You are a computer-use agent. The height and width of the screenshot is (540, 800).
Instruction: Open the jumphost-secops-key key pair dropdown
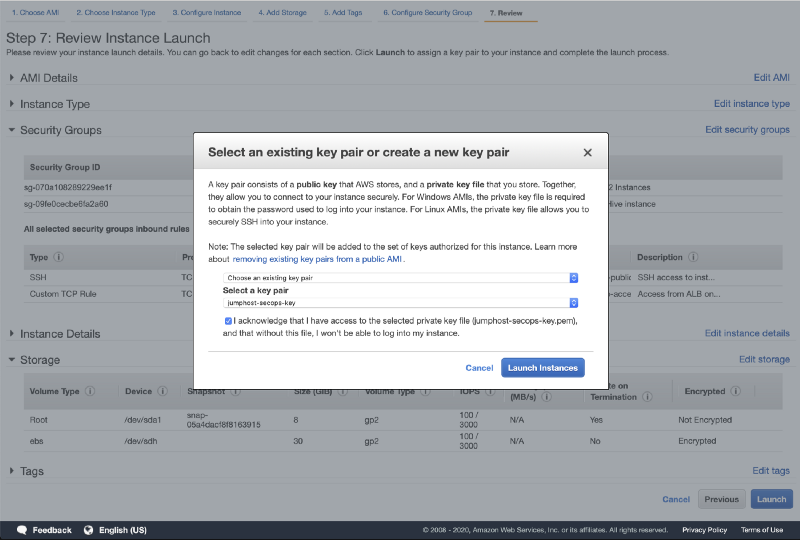401,302
